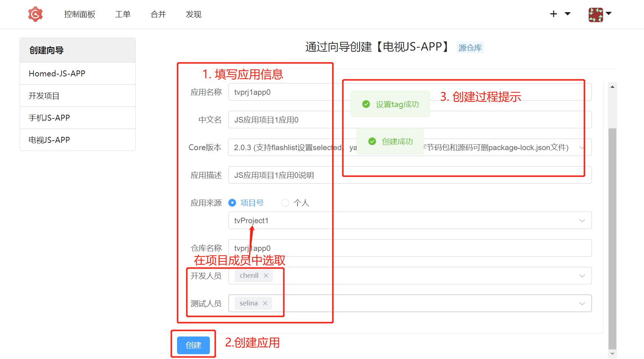Open the 源仓库 link next to the title
The height and width of the screenshot is (359, 644).
470,47
